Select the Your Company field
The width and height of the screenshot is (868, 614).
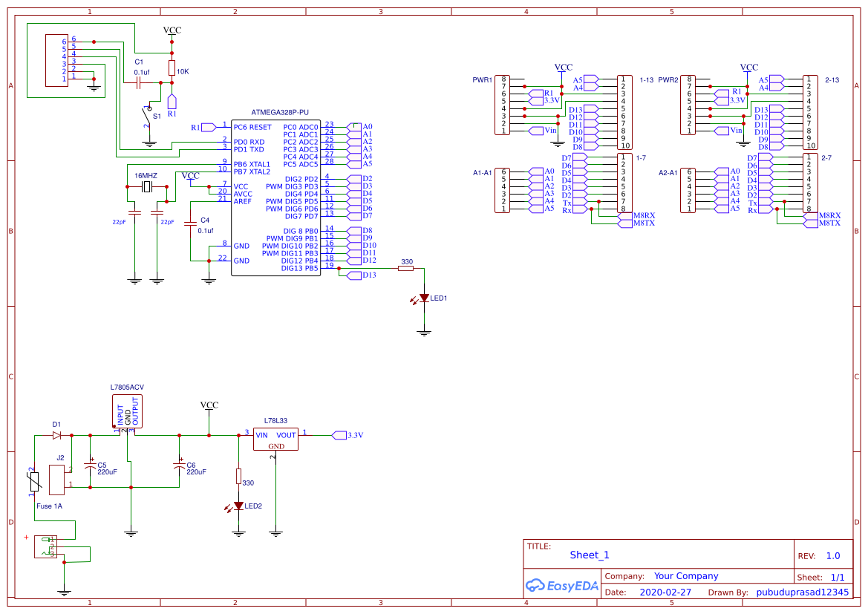[x=685, y=576]
